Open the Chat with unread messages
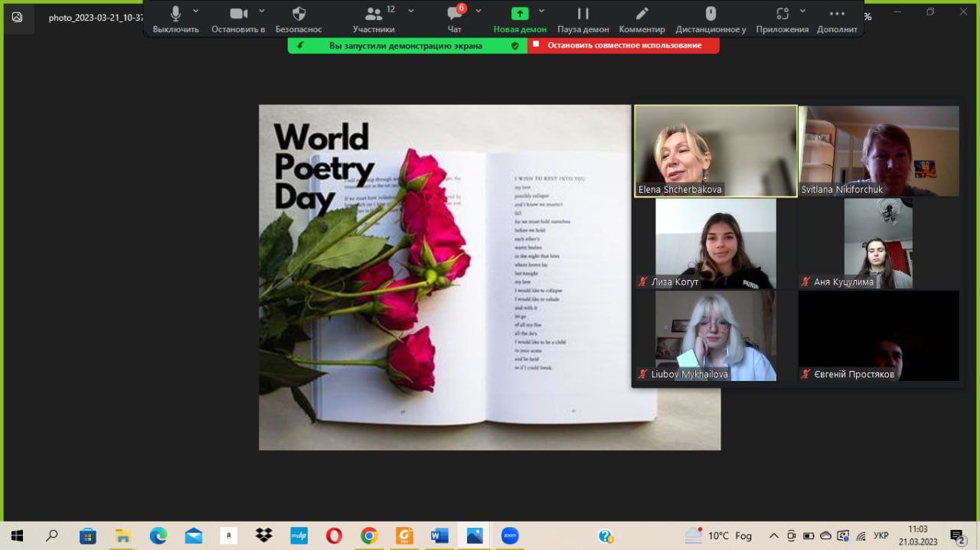Screen dimensions: 980x550 tap(455, 18)
